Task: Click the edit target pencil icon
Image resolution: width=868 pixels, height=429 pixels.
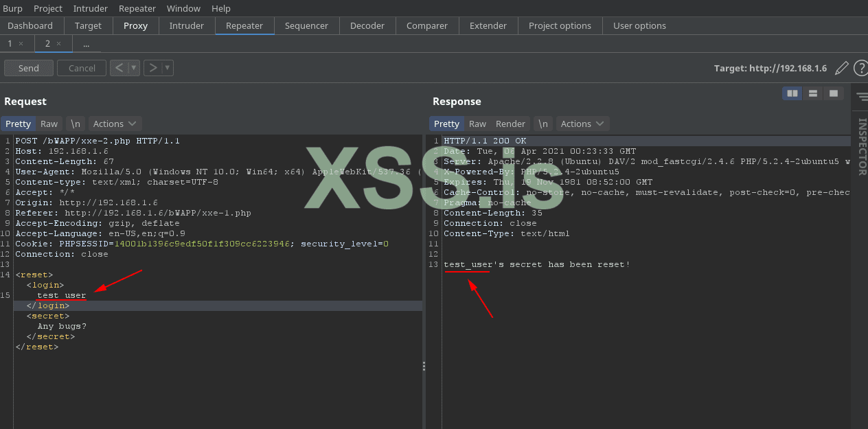Action: 841,68
